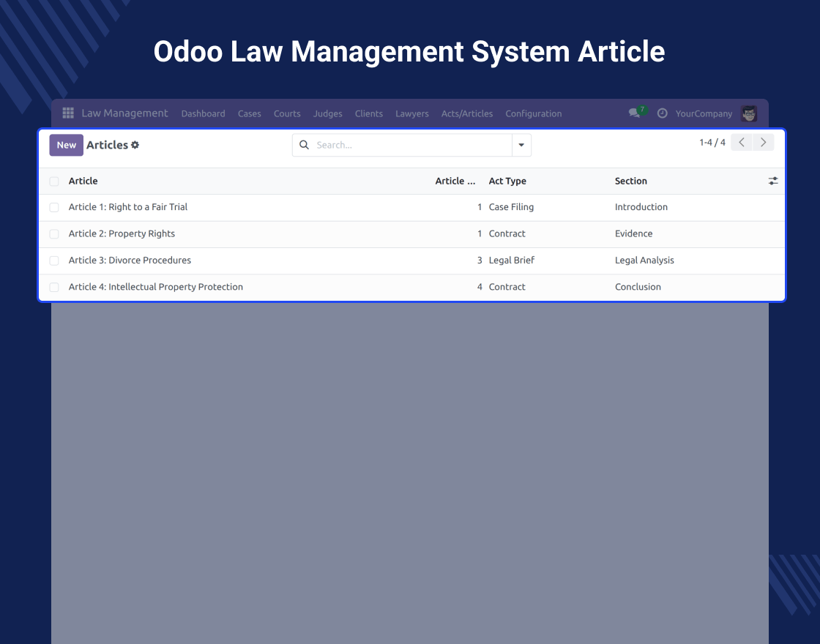Click the Contract cell in Article 4 row
The image size is (820, 644).
click(507, 287)
